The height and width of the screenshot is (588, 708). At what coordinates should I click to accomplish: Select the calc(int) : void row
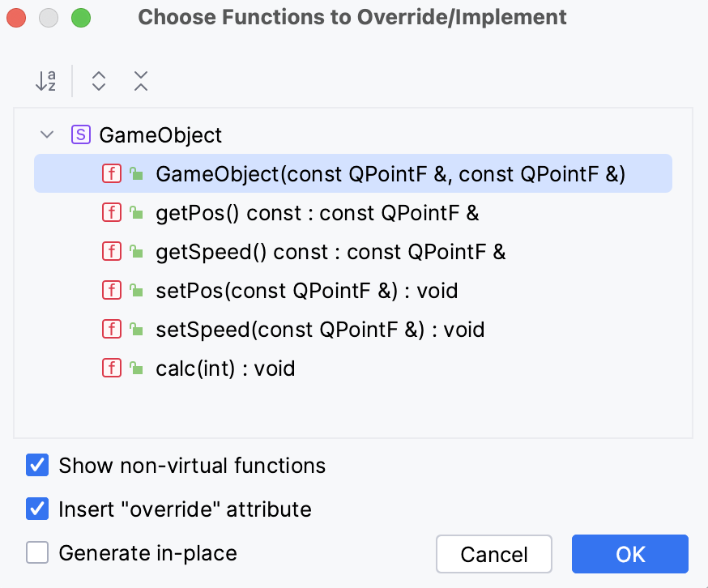click(x=227, y=368)
